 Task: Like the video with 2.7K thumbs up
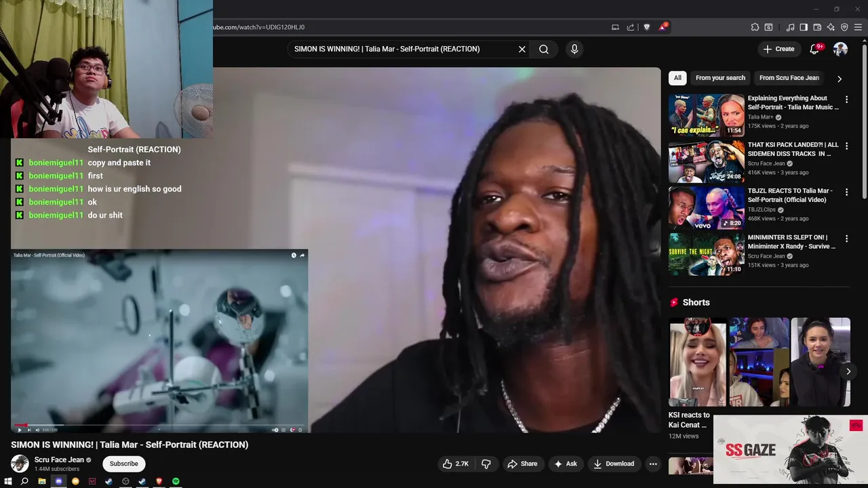click(x=456, y=464)
